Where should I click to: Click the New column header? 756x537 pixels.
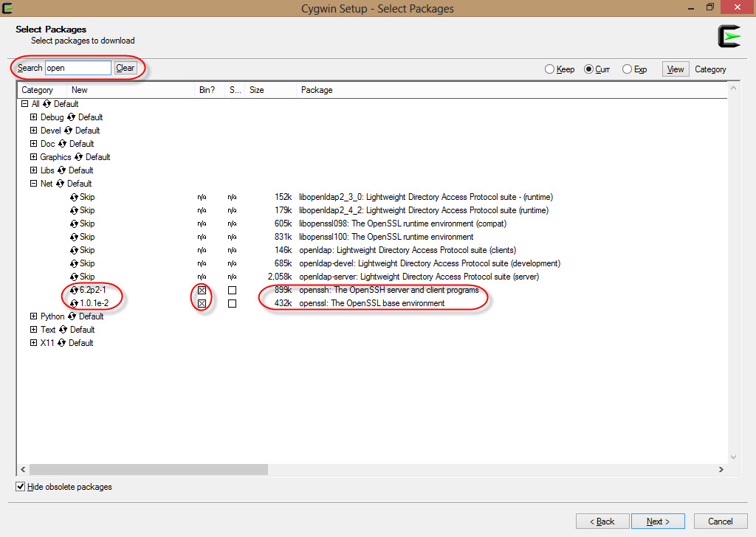(x=130, y=90)
